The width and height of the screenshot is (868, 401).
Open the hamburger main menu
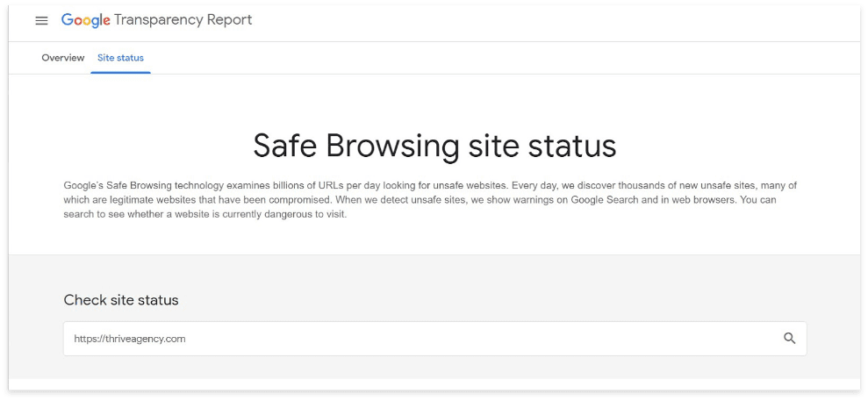[x=41, y=21]
